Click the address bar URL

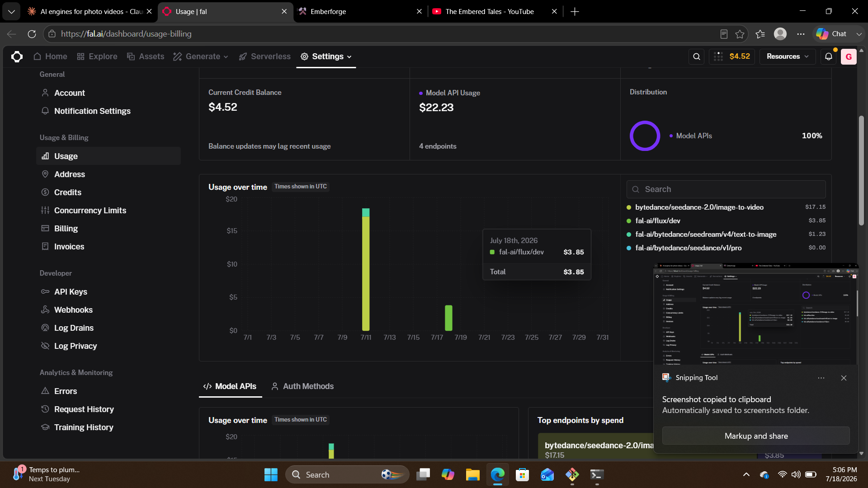[126, 34]
